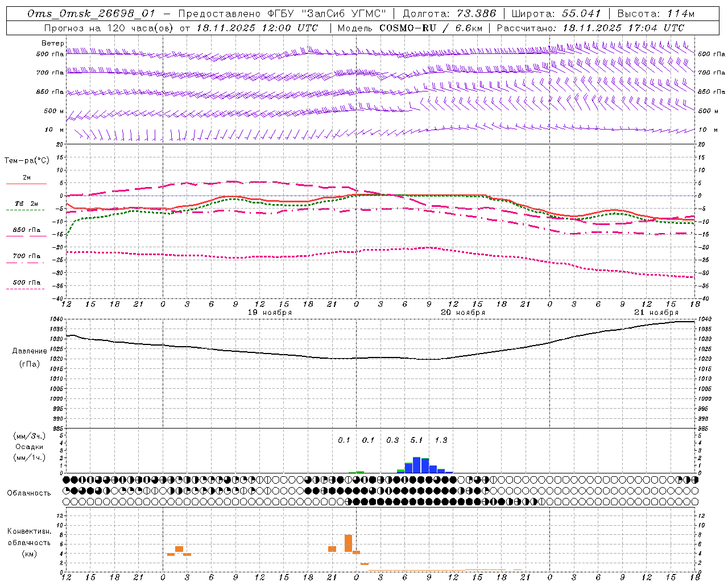Select the 850 гПа temperature legend entry

coord(26,230)
